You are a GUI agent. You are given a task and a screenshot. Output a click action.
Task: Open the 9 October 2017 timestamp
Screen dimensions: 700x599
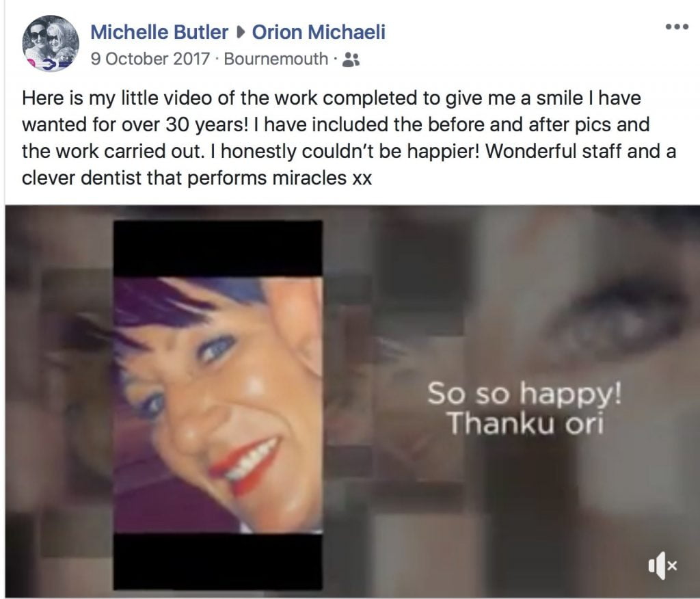click(x=150, y=59)
